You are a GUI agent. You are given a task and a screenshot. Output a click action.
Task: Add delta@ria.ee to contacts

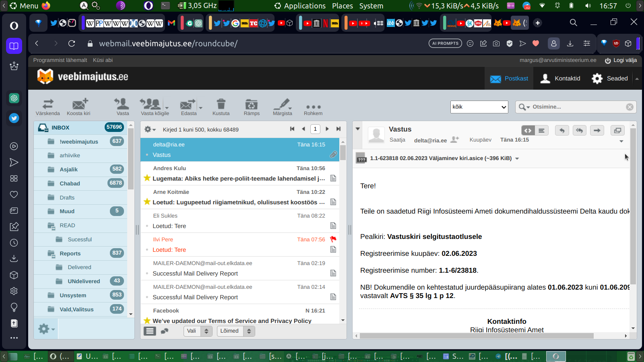[x=455, y=140]
